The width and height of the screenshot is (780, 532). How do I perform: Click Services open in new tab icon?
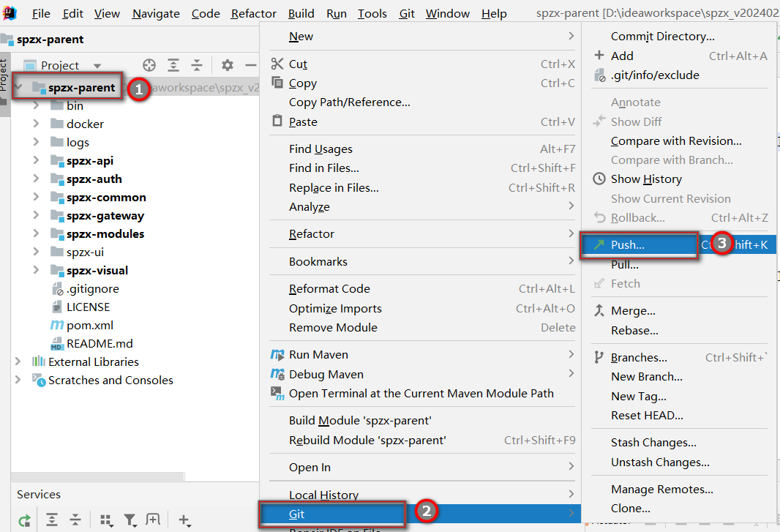point(153,520)
